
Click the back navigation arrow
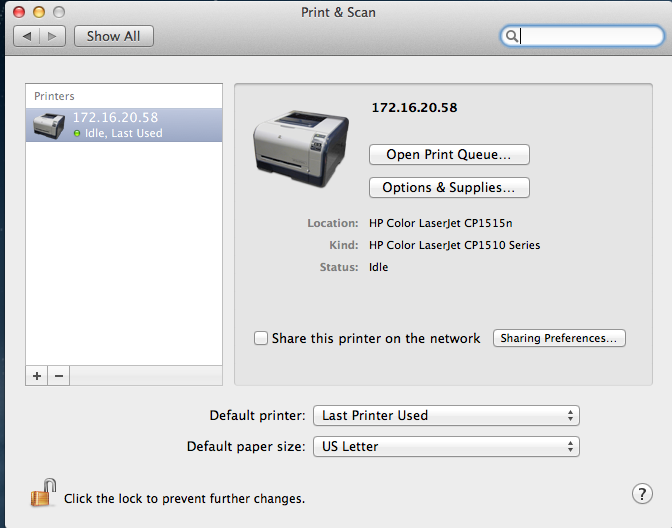click(x=27, y=36)
